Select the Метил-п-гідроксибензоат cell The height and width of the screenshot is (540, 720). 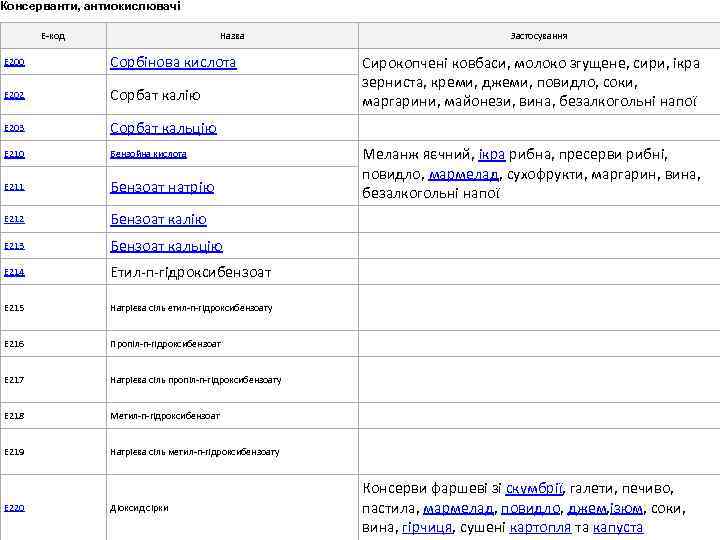pyautogui.click(x=232, y=416)
